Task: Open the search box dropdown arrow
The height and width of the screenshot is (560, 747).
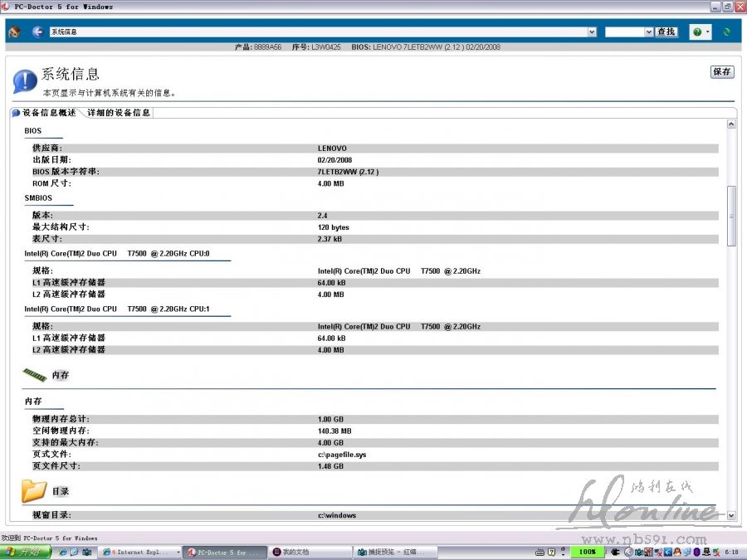Action: [x=648, y=32]
